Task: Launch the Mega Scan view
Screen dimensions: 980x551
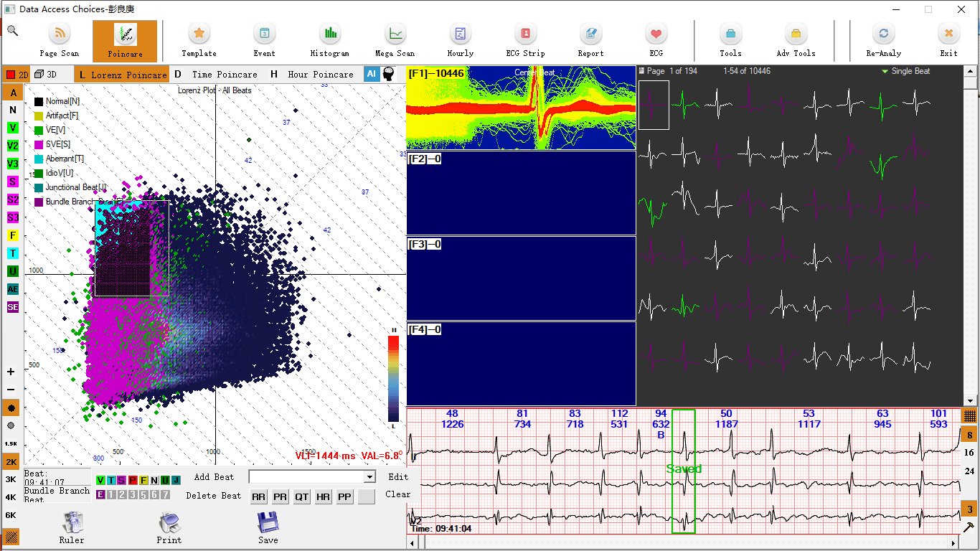Action: [395, 40]
